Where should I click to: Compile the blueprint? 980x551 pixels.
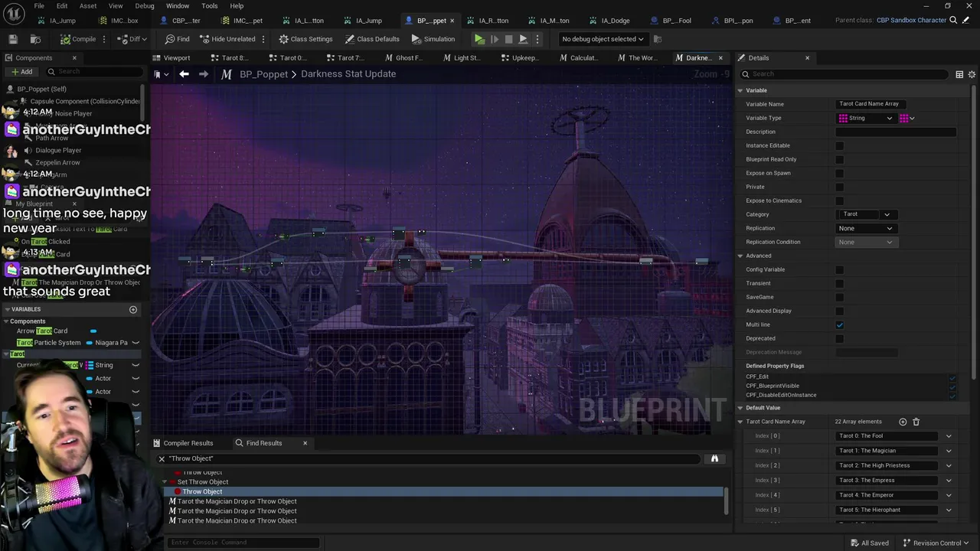click(78, 39)
